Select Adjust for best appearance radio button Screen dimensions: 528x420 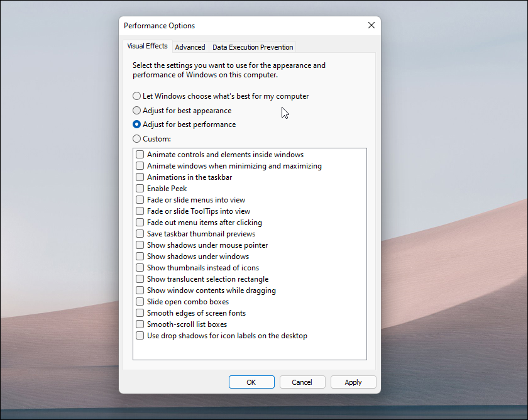pyautogui.click(x=136, y=111)
